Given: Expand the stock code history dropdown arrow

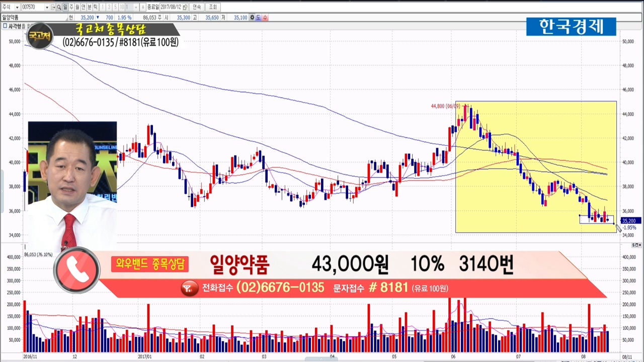Looking at the screenshot, I should 47,8.
